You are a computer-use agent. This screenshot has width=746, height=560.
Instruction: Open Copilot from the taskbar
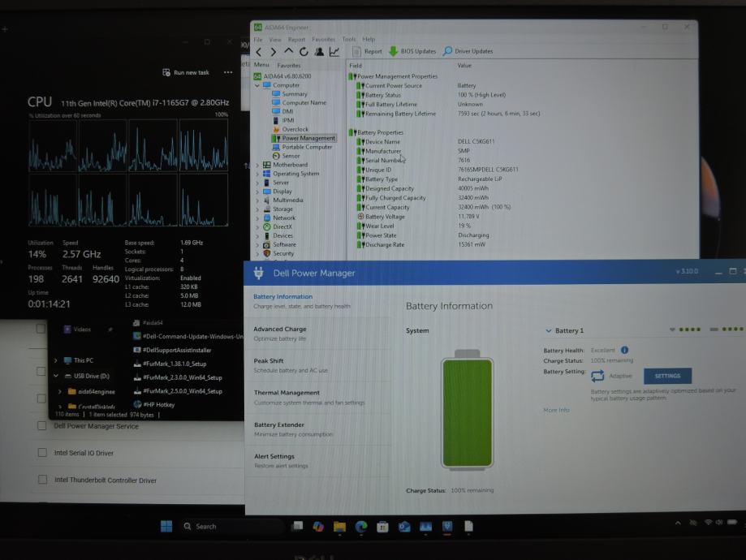[x=318, y=526]
